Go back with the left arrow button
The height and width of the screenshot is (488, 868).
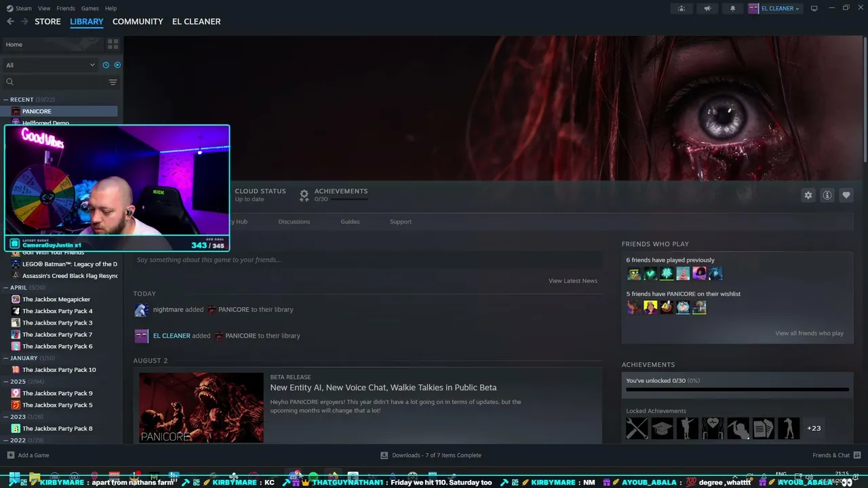coord(10,22)
